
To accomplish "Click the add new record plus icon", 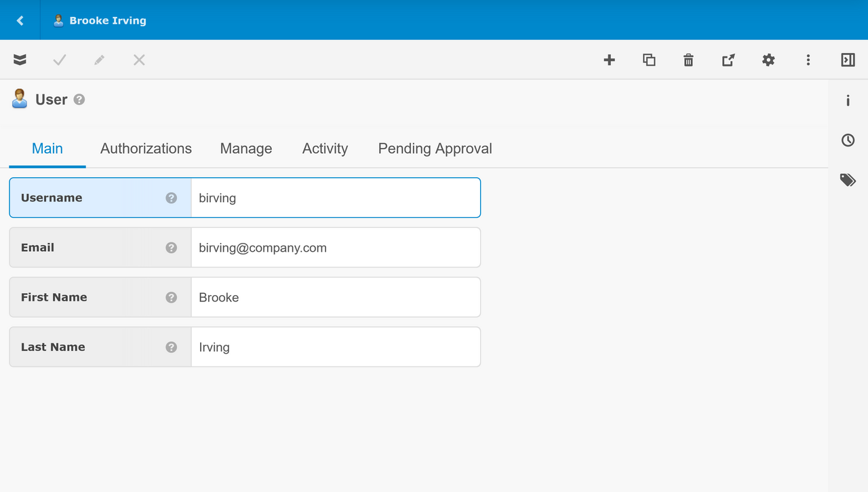I will click(609, 60).
